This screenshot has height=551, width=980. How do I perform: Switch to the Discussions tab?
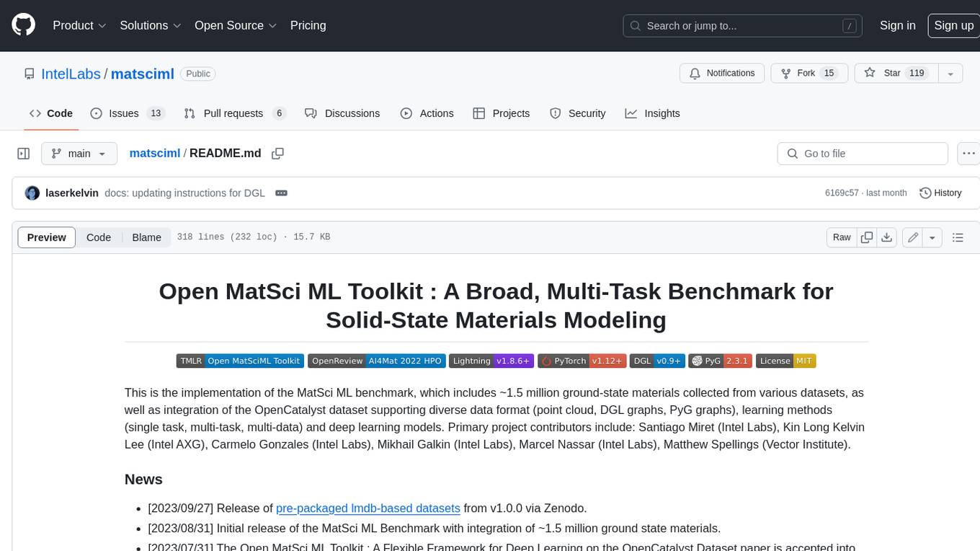(x=342, y=113)
